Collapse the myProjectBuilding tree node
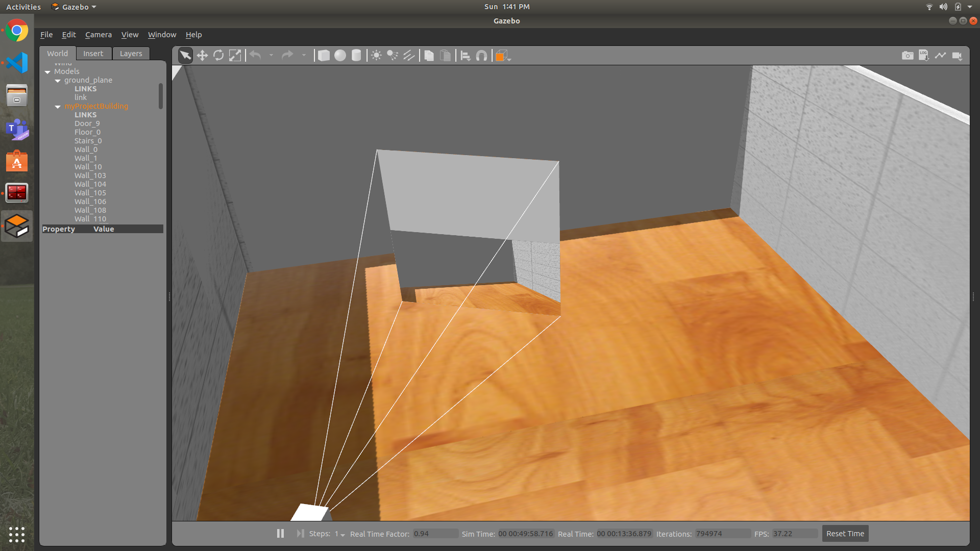The width and height of the screenshot is (980, 551). click(58, 107)
